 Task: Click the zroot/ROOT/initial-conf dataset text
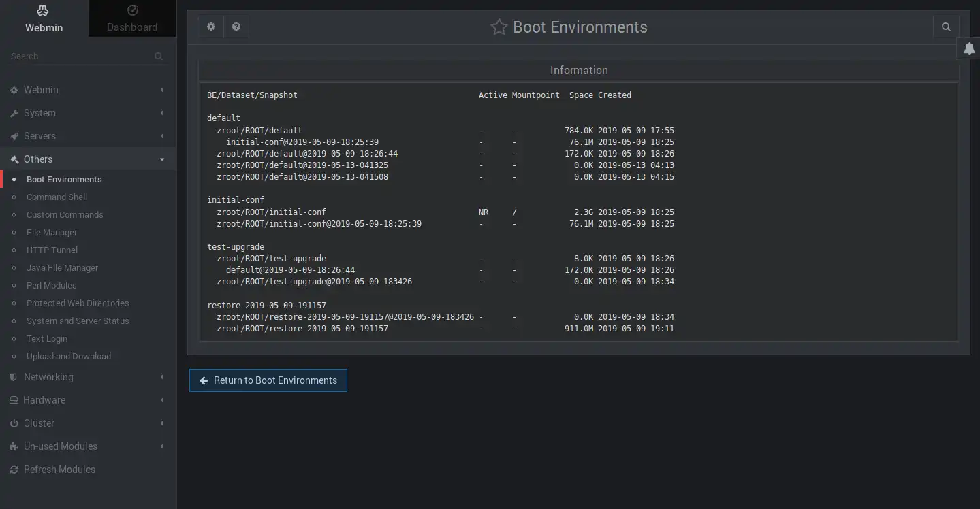point(271,212)
